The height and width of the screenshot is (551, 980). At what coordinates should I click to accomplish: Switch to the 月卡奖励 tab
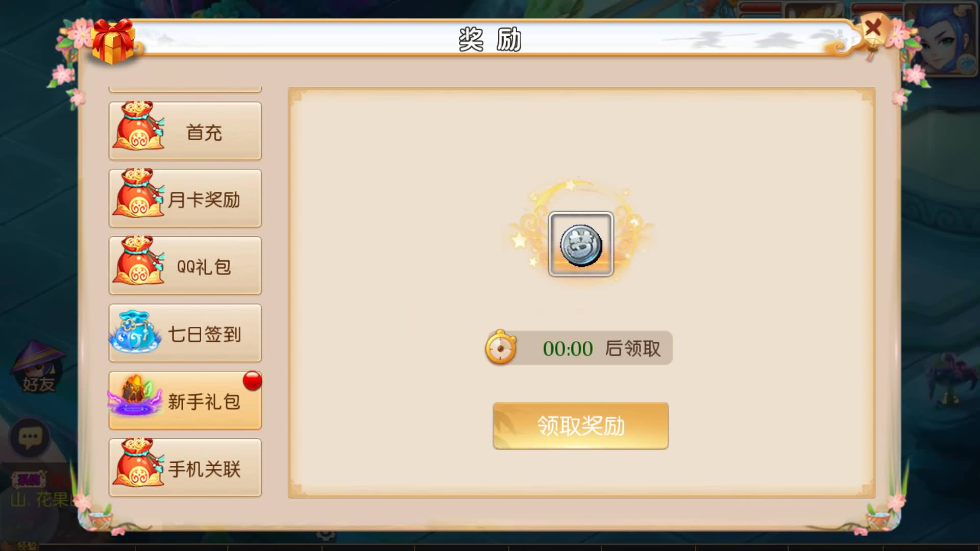185,198
